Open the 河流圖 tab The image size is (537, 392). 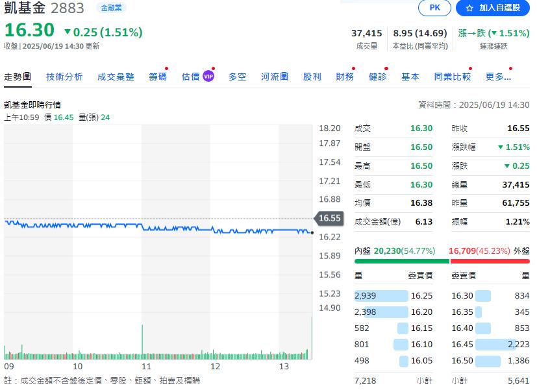coord(274,77)
